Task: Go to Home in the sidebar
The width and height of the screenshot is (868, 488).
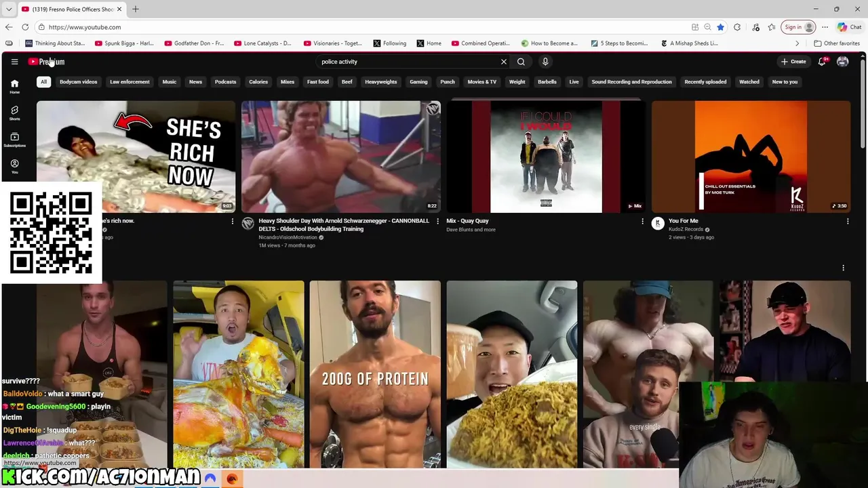Action: [14, 86]
